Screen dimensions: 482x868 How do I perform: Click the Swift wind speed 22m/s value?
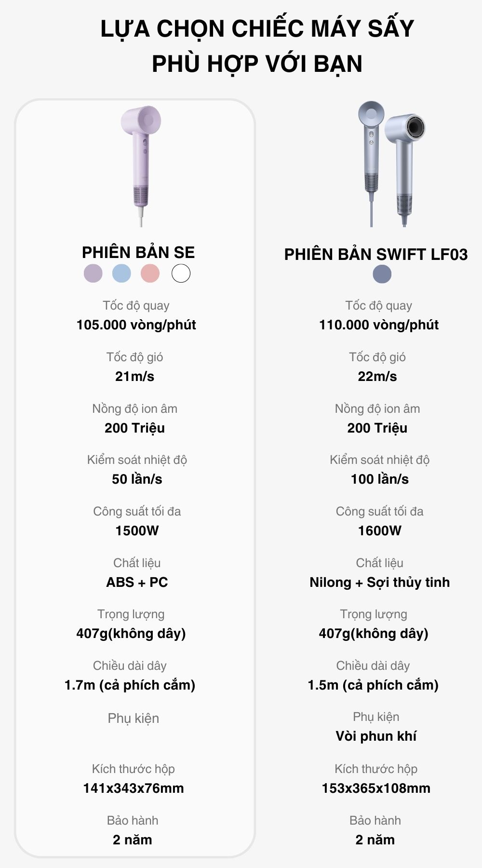click(377, 376)
